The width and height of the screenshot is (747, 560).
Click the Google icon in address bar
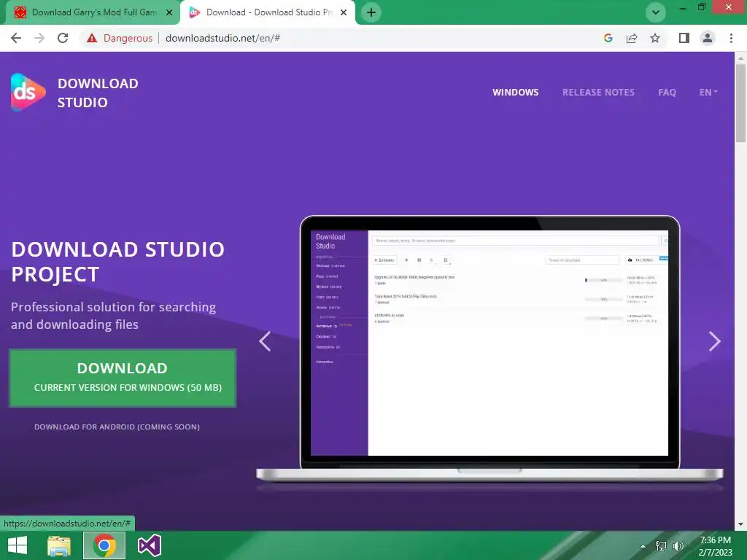click(x=608, y=38)
